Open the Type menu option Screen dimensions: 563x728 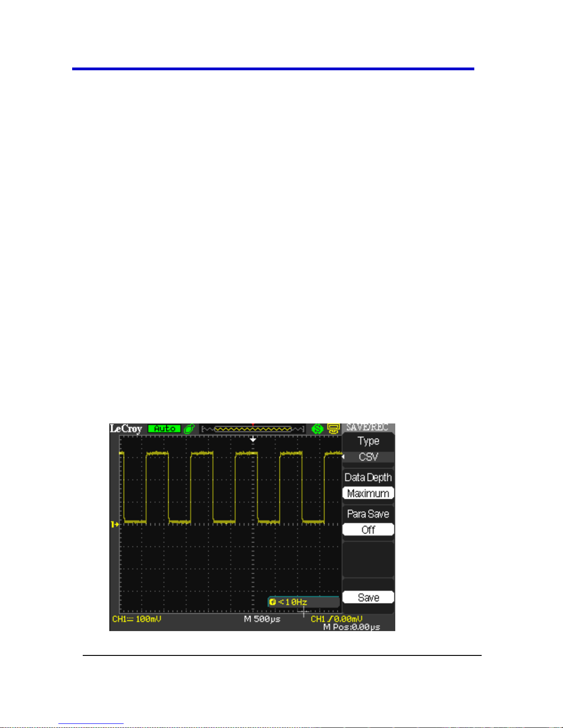coord(368,441)
